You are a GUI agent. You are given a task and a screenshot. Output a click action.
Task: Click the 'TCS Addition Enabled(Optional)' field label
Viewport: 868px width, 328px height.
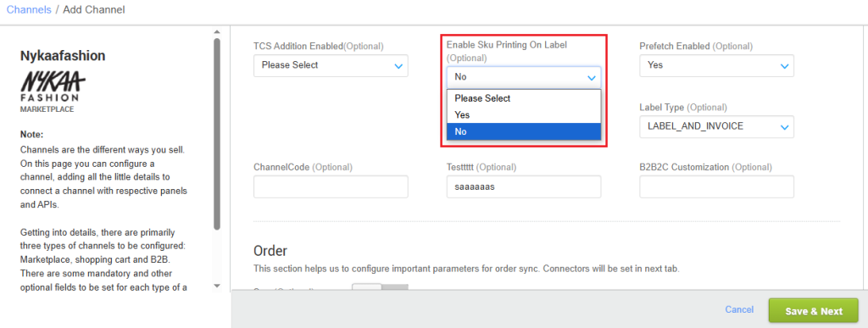tap(319, 47)
